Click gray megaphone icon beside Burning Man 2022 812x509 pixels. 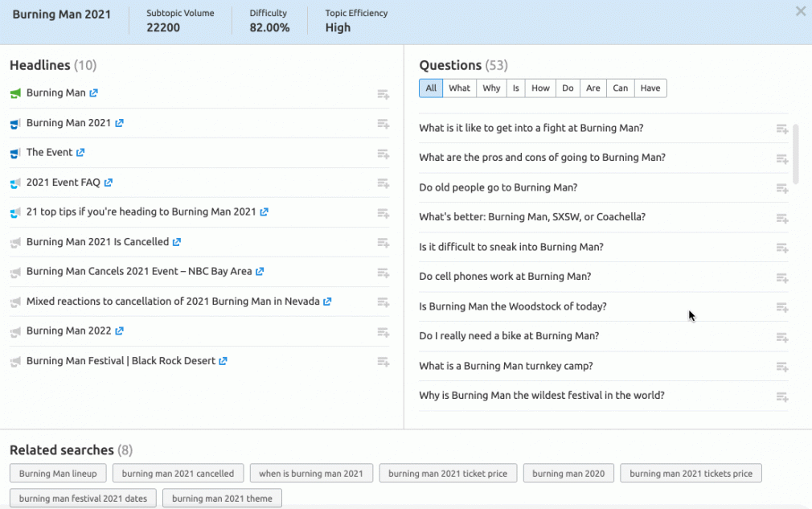pyautogui.click(x=15, y=332)
